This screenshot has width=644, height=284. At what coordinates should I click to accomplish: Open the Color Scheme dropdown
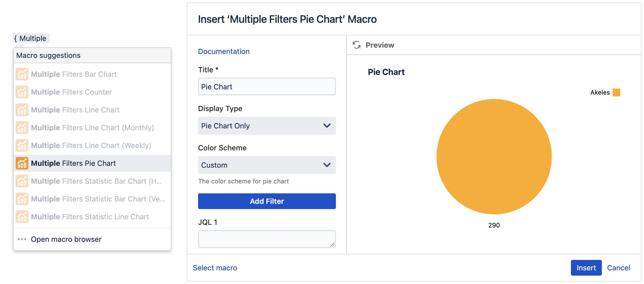(266, 165)
